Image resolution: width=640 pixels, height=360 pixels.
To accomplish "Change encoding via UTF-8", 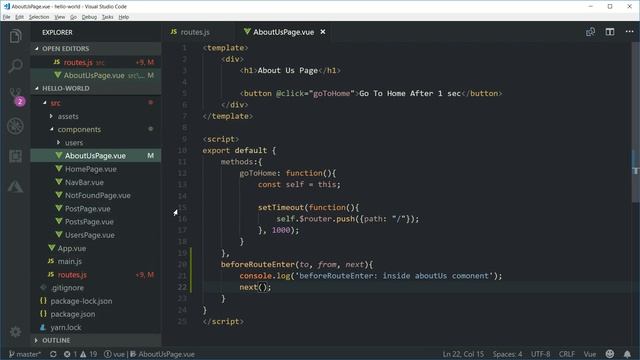I will click(540, 354).
